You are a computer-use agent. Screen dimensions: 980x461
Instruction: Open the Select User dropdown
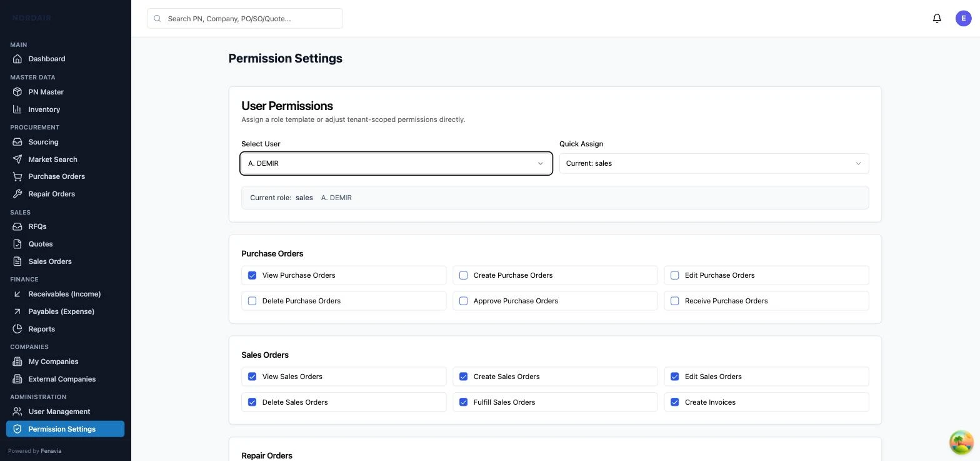396,163
